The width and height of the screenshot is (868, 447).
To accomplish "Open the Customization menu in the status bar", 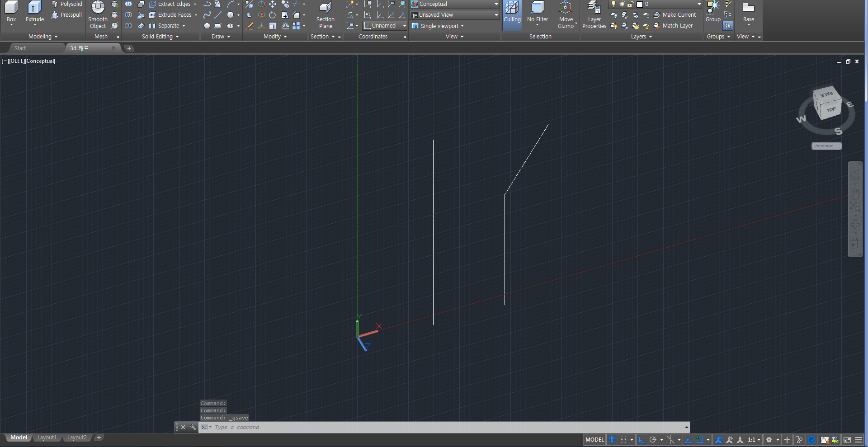I will 858,440.
